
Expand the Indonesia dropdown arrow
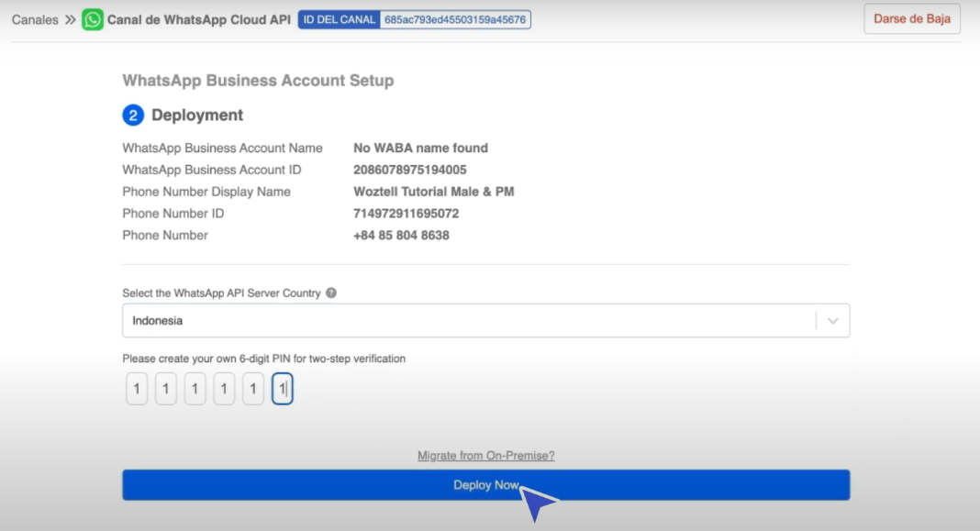click(x=832, y=320)
